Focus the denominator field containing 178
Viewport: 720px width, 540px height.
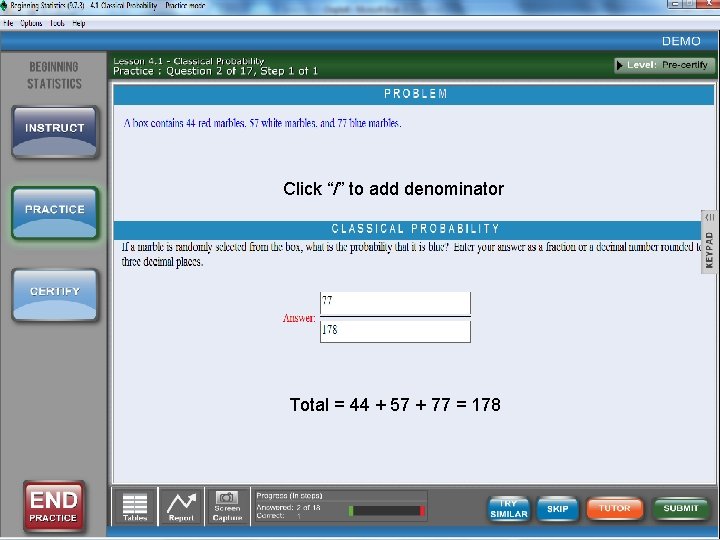coord(395,331)
